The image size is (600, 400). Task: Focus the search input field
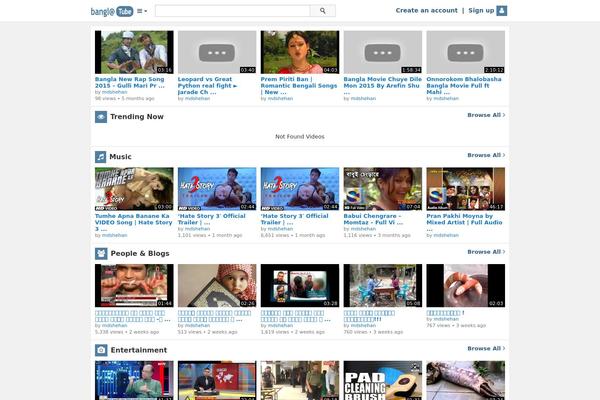233,11
